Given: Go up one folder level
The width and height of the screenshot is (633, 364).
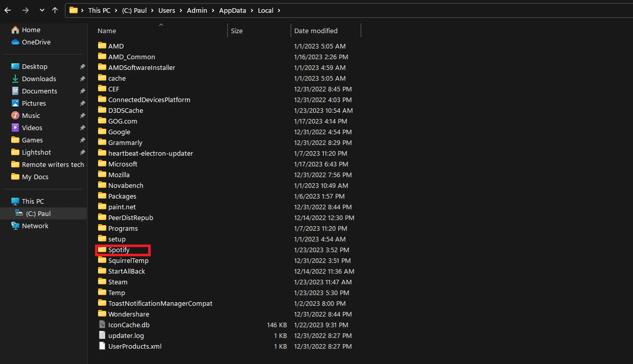Looking at the screenshot, I should pos(55,10).
